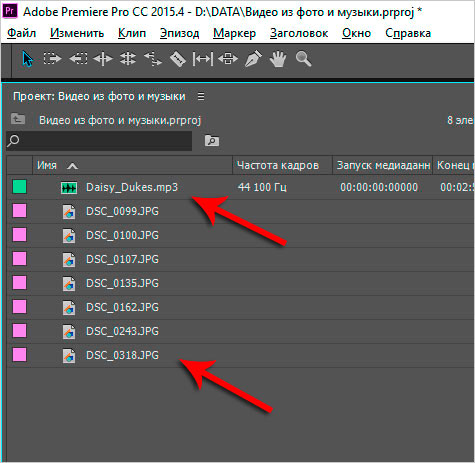
Task: Select the Slide tool
Action: click(228, 59)
